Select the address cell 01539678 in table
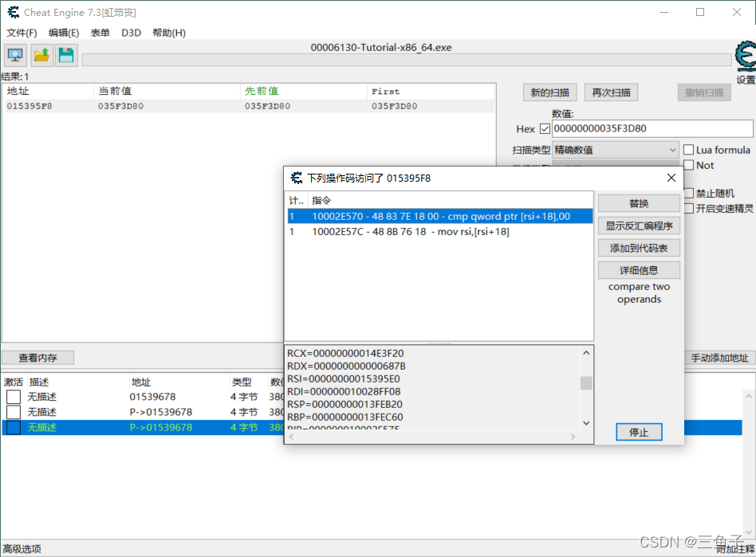This screenshot has width=756, height=557. tap(152, 397)
